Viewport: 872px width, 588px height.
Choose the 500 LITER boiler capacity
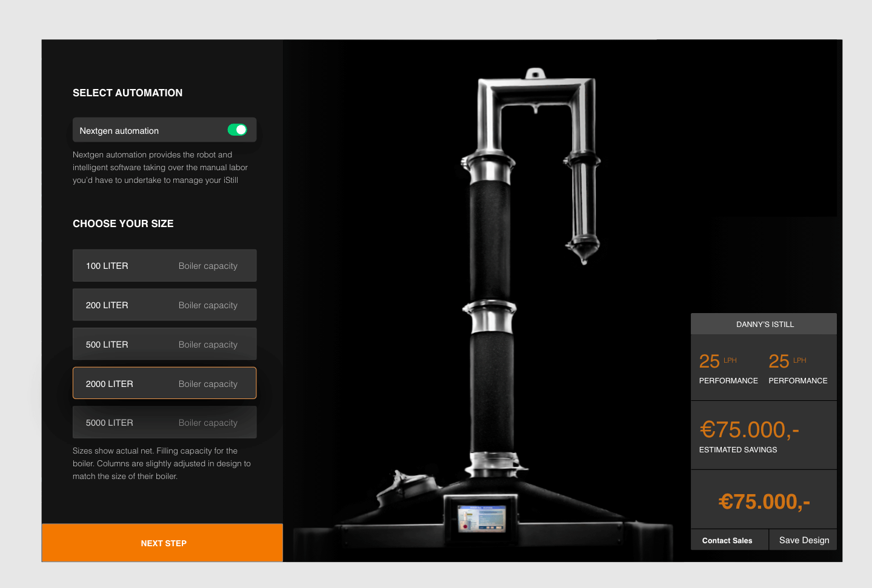pos(164,344)
